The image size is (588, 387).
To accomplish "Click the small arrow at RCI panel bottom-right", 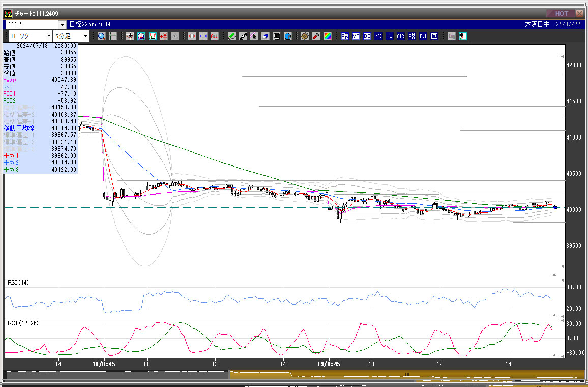I will 554,355.
